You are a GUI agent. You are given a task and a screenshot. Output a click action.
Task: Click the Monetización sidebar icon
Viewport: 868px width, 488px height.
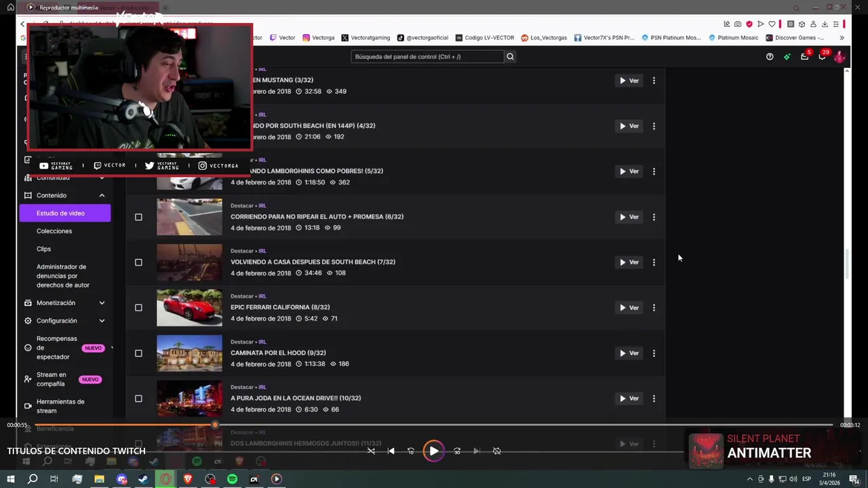coord(28,303)
